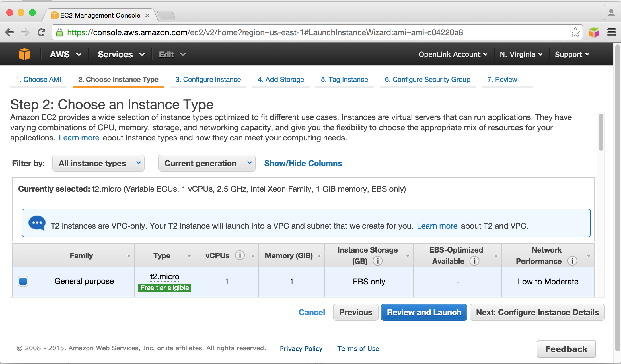621x364 pixels.
Task: Click the AWS orange cube logo
Action: [x=24, y=54]
